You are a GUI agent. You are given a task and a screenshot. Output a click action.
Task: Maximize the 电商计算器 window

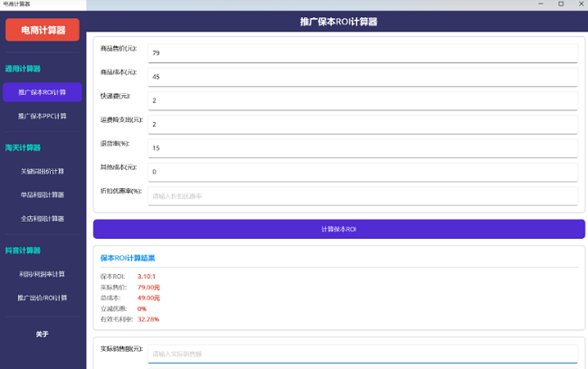tap(561, 4)
